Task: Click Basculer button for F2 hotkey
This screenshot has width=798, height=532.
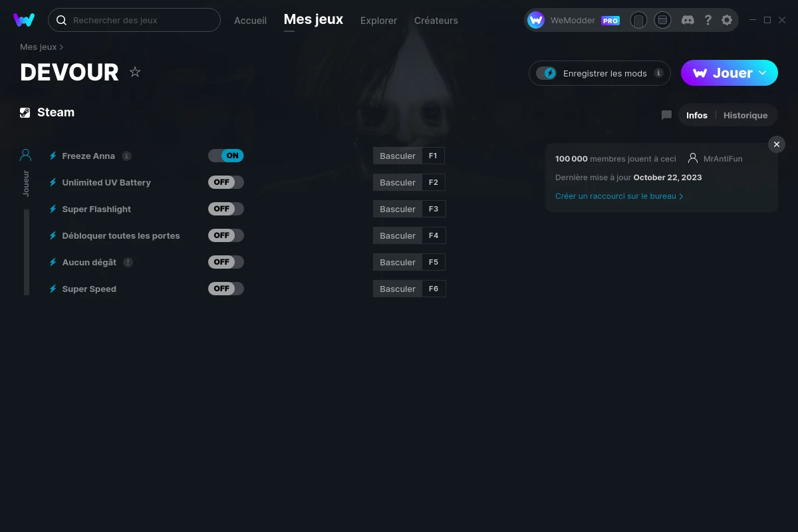Action: click(x=398, y=182)
